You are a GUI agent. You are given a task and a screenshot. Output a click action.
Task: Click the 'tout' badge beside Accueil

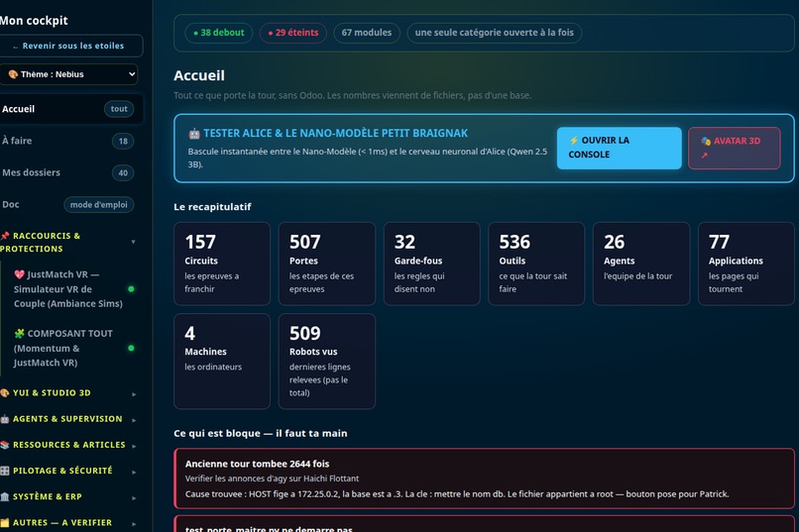click(119, 109)
